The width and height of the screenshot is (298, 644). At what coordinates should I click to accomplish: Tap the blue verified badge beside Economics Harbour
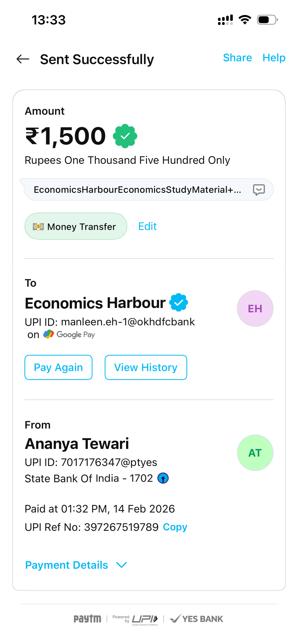[x=179, y=302]
